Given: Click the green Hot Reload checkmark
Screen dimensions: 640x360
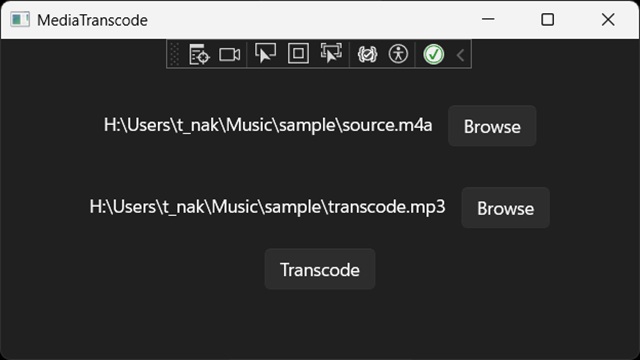Looking at the screenshot, I should [433, 54].
